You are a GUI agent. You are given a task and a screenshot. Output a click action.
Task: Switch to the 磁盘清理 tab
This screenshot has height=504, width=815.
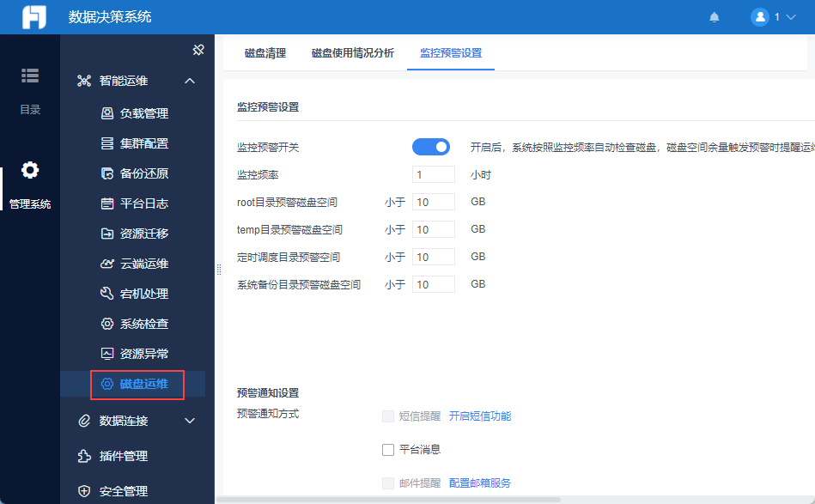265,53
